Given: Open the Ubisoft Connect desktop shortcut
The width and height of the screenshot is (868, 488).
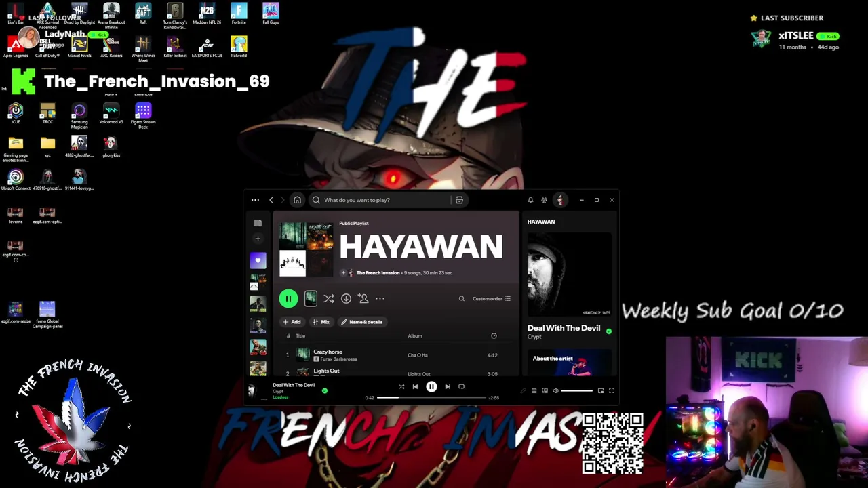Looking at the screenshot, I should (16, 180).
